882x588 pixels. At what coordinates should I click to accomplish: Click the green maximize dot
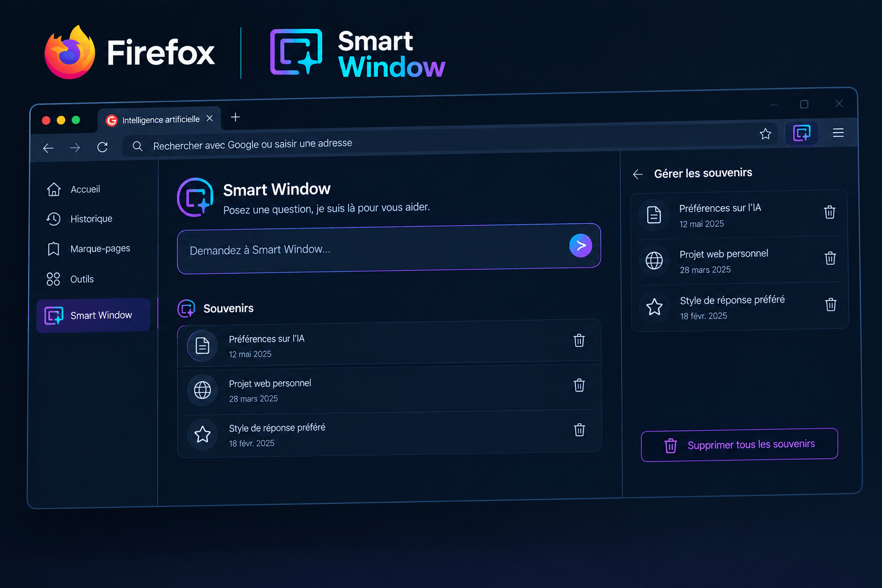tap(76, 120)
